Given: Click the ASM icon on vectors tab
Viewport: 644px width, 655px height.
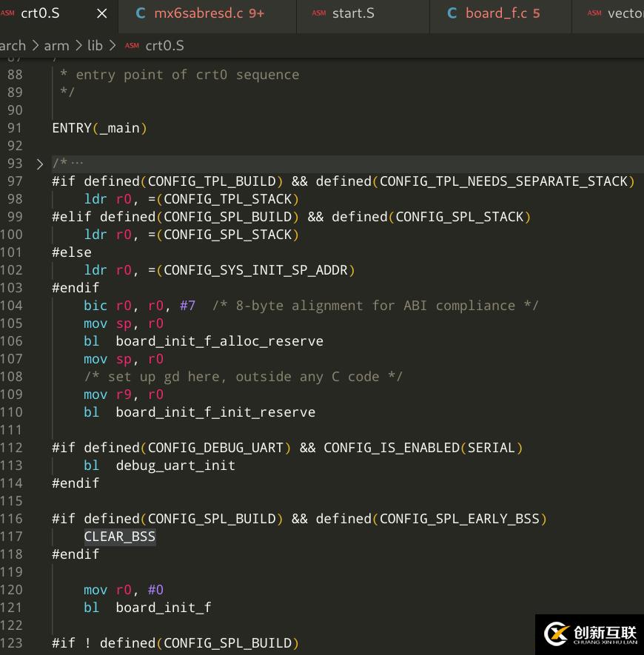Looking at the screenshot, I should pyautogui.click(x=594, y=13).
